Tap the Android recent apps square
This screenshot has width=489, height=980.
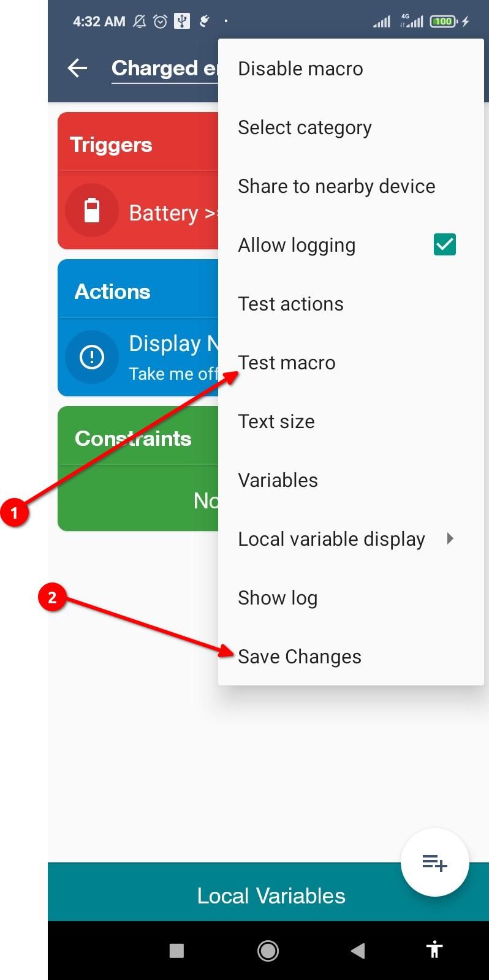pyautogui.click(x=176, y=951)
